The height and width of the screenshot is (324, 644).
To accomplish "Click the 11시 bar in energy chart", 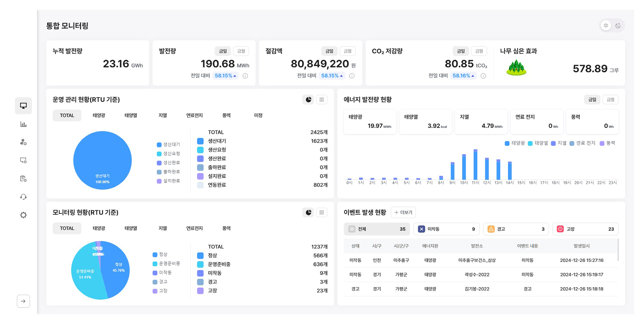I will click(475, 165).
